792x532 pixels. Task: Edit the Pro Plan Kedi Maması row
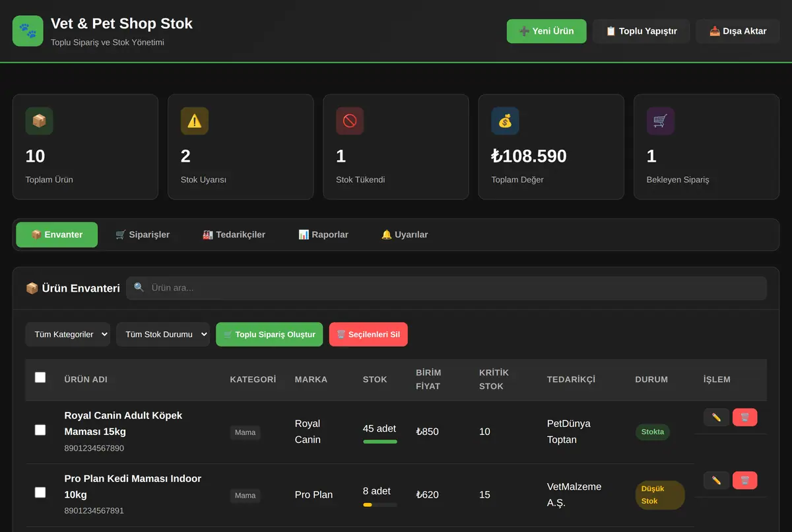point(716,481)
